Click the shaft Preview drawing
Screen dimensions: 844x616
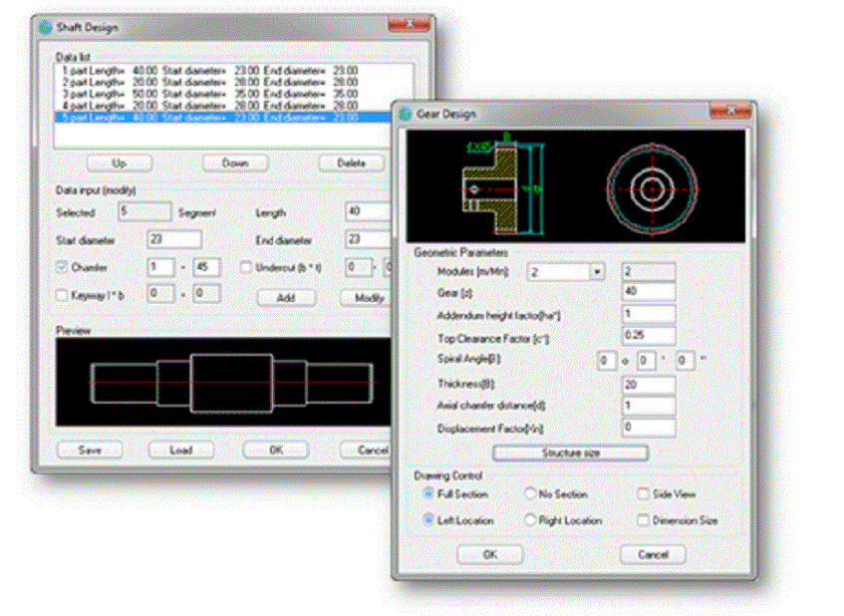223,383
